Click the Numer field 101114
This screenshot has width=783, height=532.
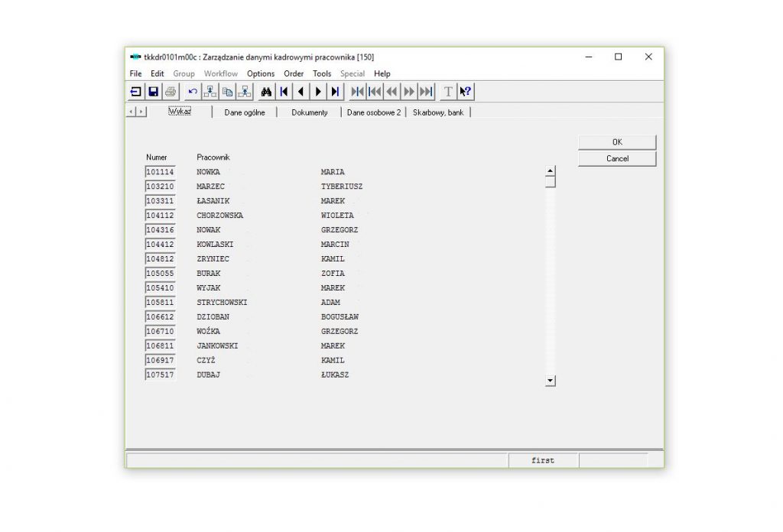[161, 172]
